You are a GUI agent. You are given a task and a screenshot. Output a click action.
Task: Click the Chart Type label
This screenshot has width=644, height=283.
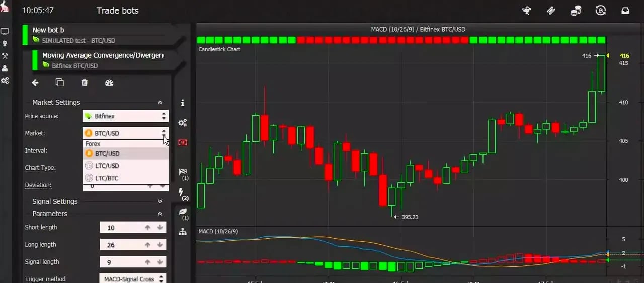tap(40, 168)
